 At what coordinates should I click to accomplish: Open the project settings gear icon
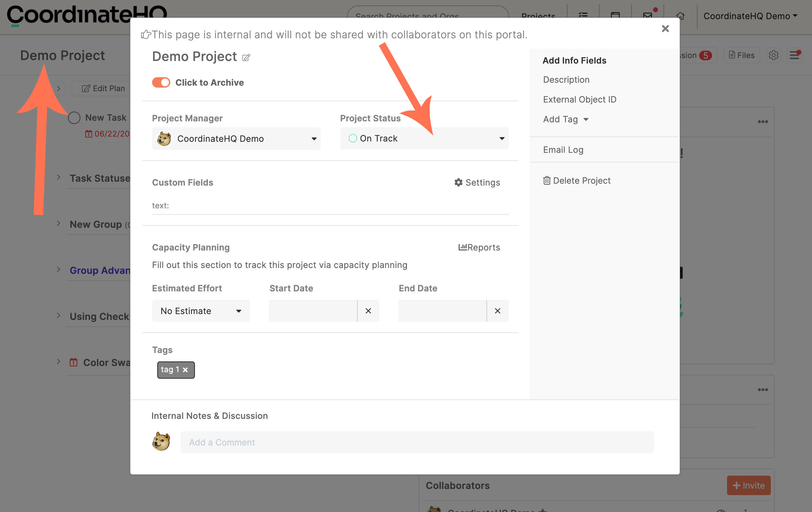tap(773, 55)
